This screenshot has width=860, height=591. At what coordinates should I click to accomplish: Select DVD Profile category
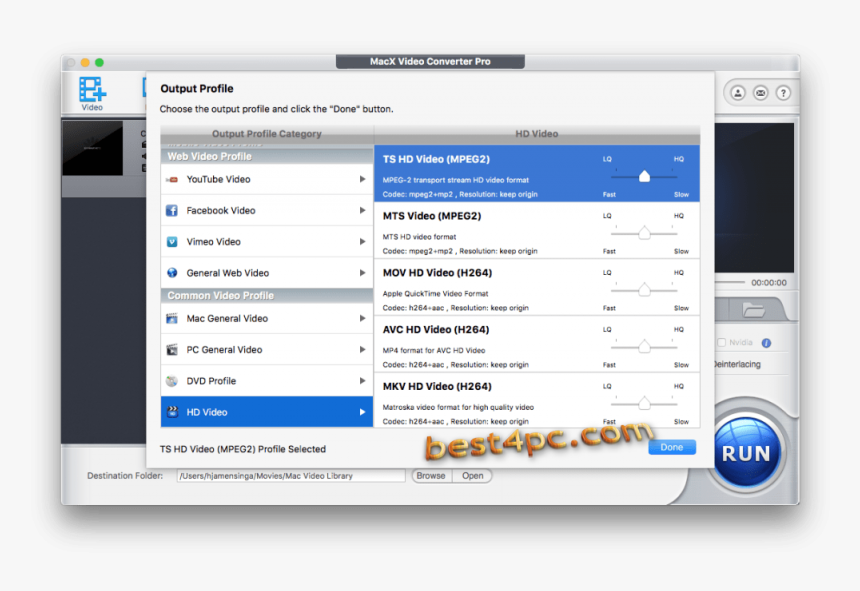coord(267,381)
